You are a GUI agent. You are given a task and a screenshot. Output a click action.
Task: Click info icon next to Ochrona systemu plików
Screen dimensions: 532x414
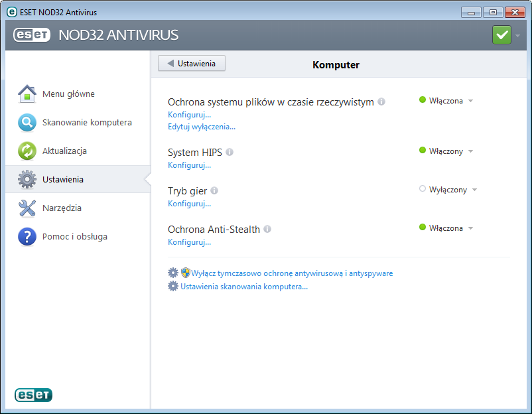coord(381,102)
